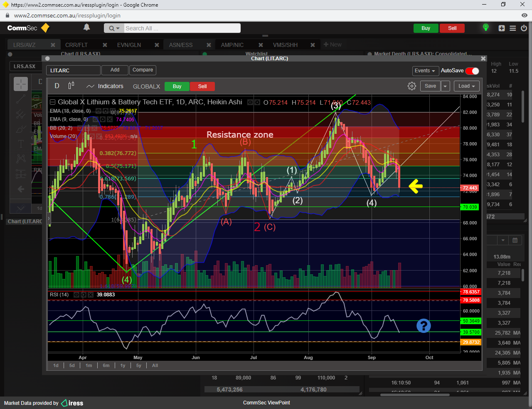Click the green alerts beacon icon
The image size is (532, 409).
tap(485, 27)
